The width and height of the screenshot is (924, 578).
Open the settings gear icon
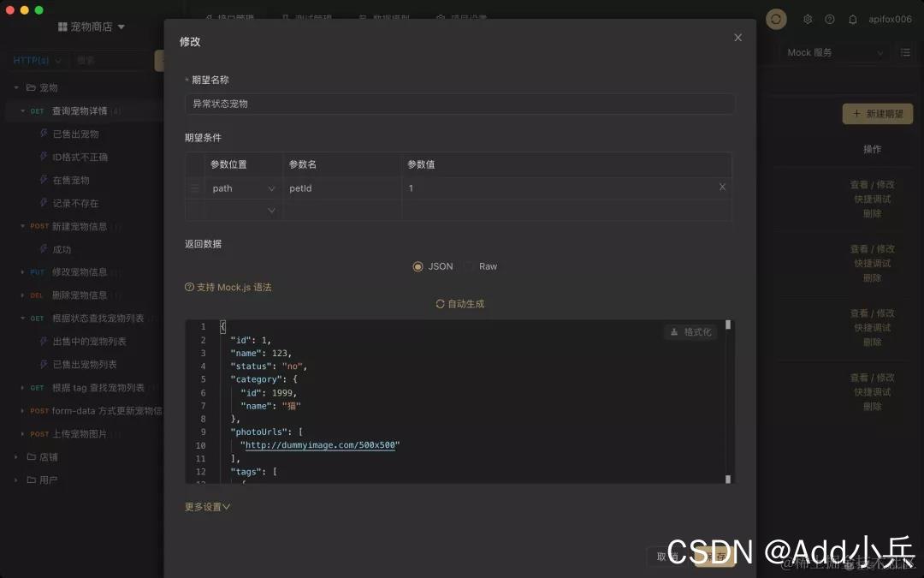coord(806,19)
